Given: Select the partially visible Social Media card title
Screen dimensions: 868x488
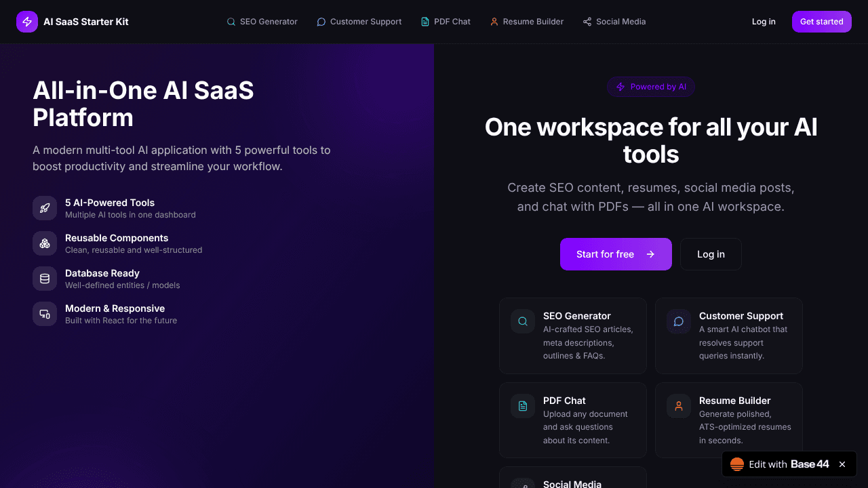Looking at the screenshot, I should pos(572,483).
